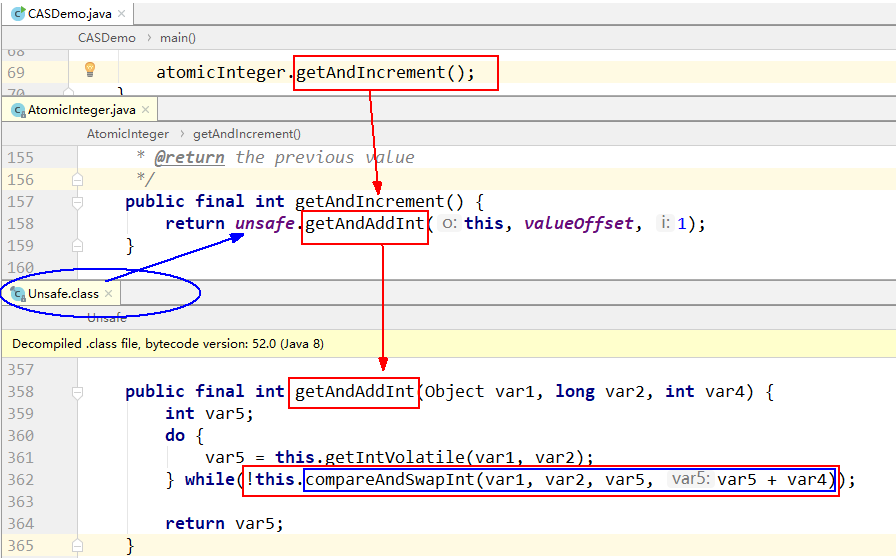896x558 pixels.
Task: Close the Unsafe.class tab
Action: [109, 293]
